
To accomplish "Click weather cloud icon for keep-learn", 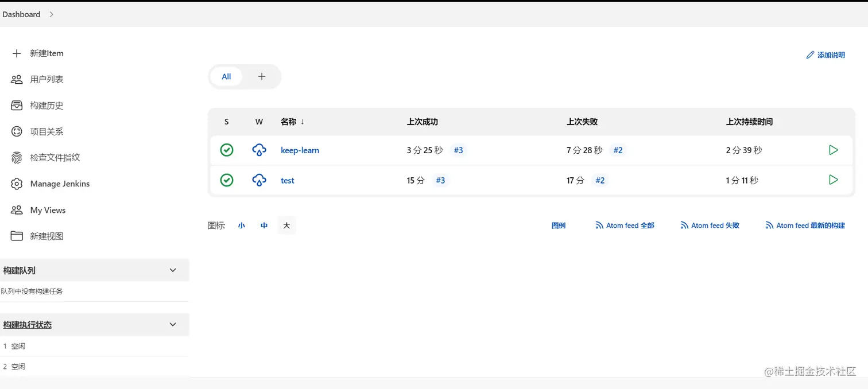I will pyautogui.click(x=259, y=150).
